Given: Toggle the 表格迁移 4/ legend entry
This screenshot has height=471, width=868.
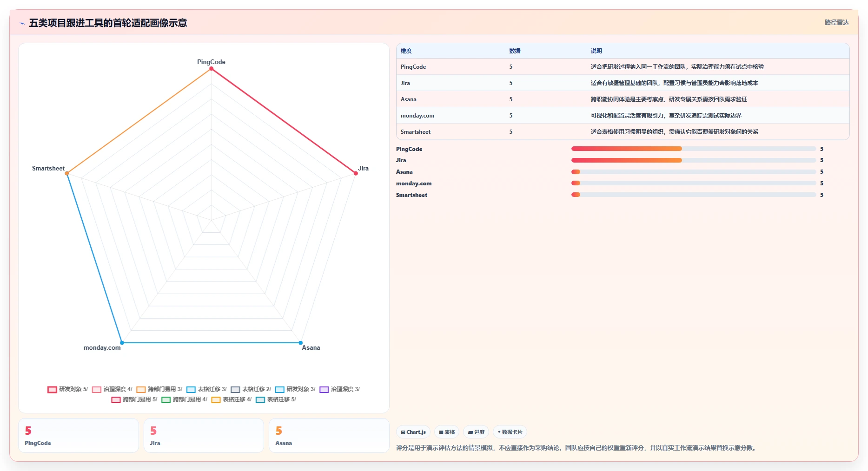Looking at the screenshot, I should click(x=232, y=399).
